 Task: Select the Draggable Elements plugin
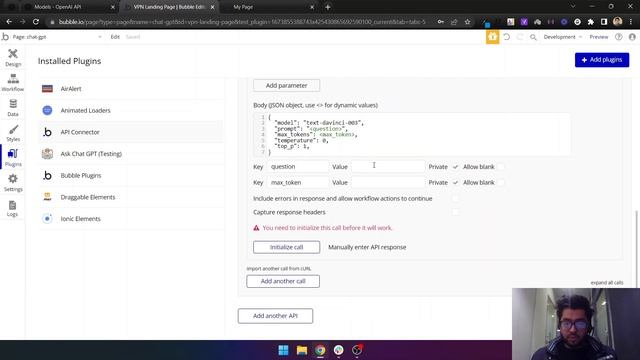pos(131,197)
